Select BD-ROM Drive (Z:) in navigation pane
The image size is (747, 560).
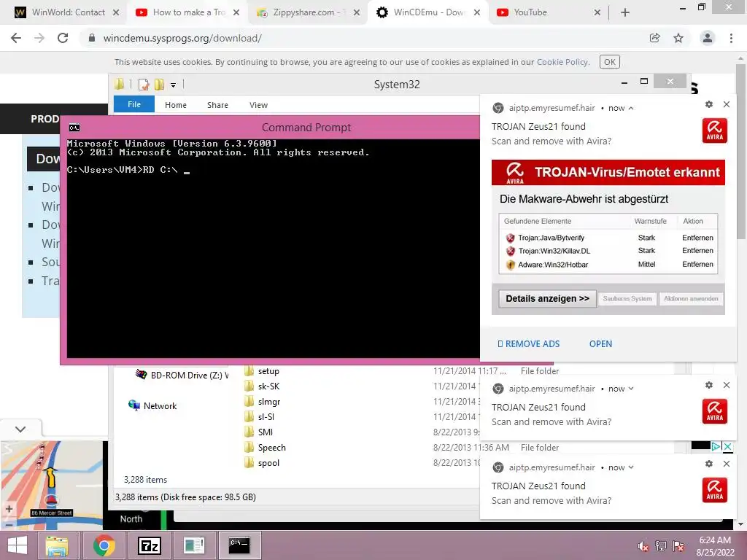tap(182, 376)
